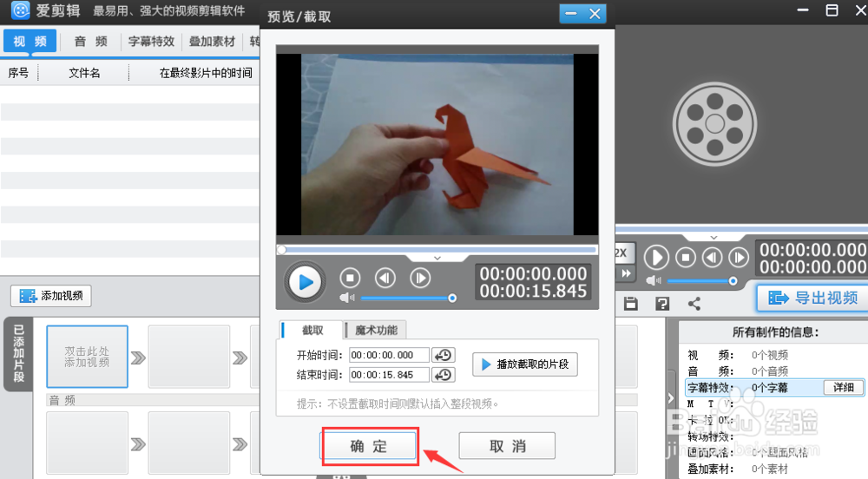Confirm with the 确定 button

pos(369,446)
